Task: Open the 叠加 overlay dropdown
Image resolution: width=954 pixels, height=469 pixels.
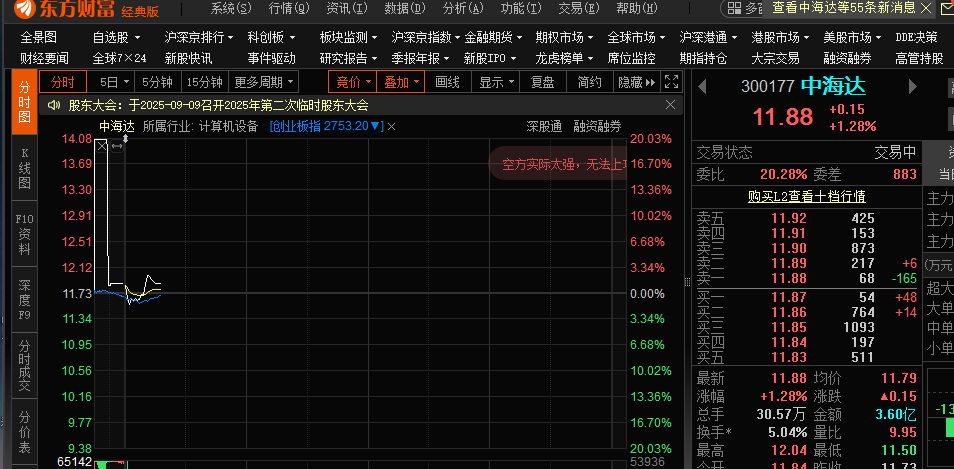Action: coord(400,82)
